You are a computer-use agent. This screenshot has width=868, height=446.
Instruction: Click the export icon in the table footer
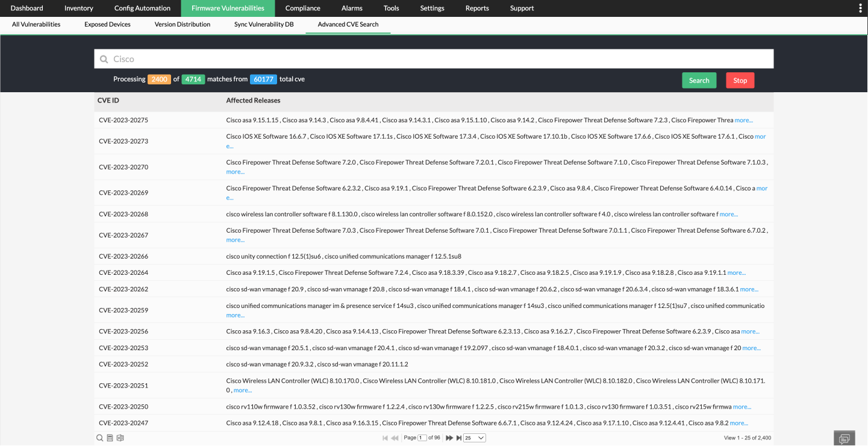point(120,438)
